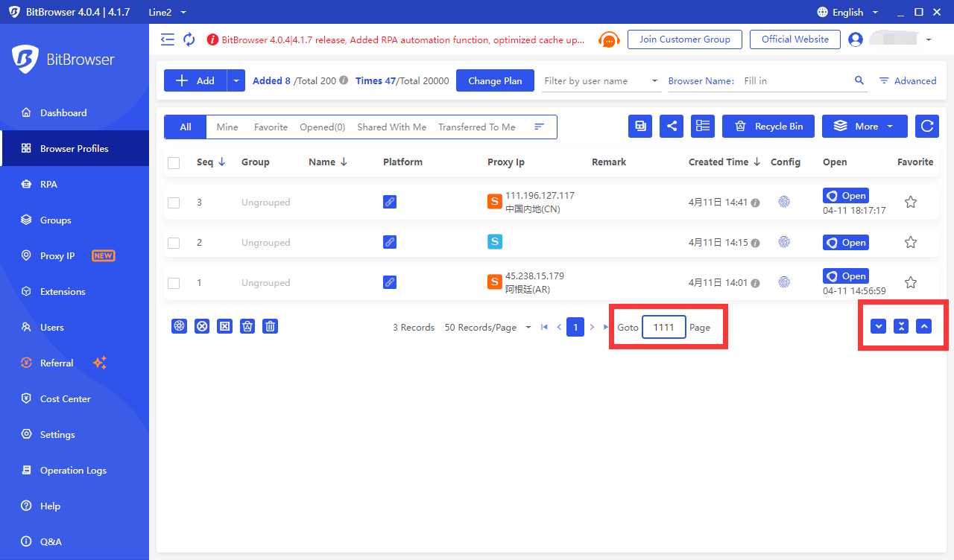Image resolution: width=954 pixels, height=560 pixels.
Task: Open the tab filter lines icon
Action: pos(540,127)
